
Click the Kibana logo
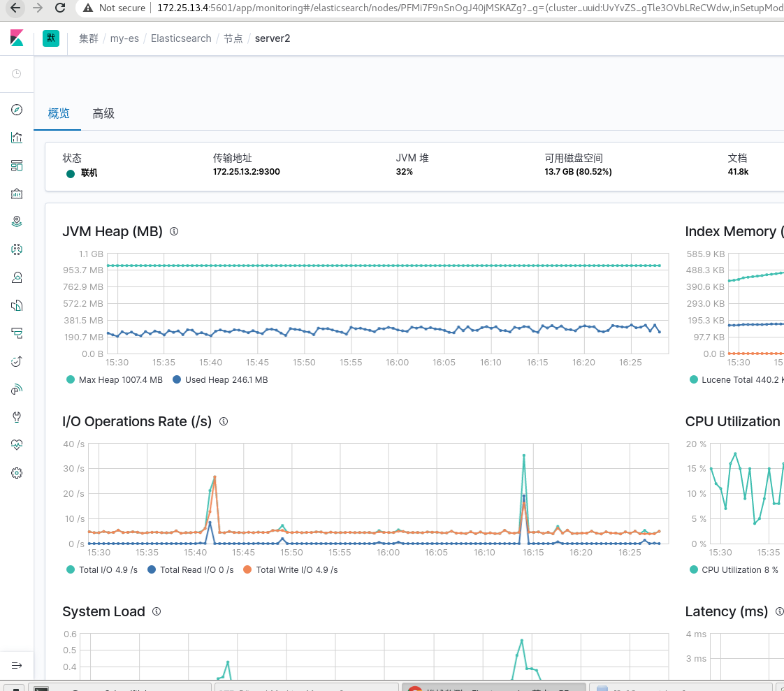point(17,38)
